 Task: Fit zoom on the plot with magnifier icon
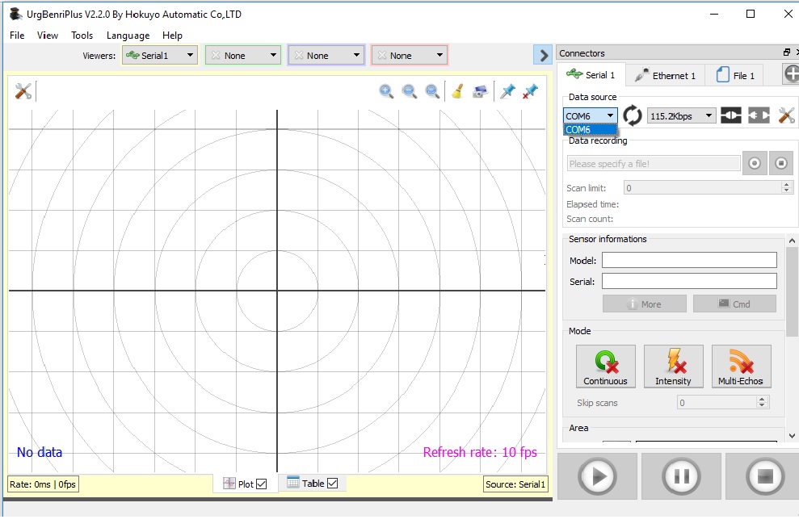tap(432, 92)
